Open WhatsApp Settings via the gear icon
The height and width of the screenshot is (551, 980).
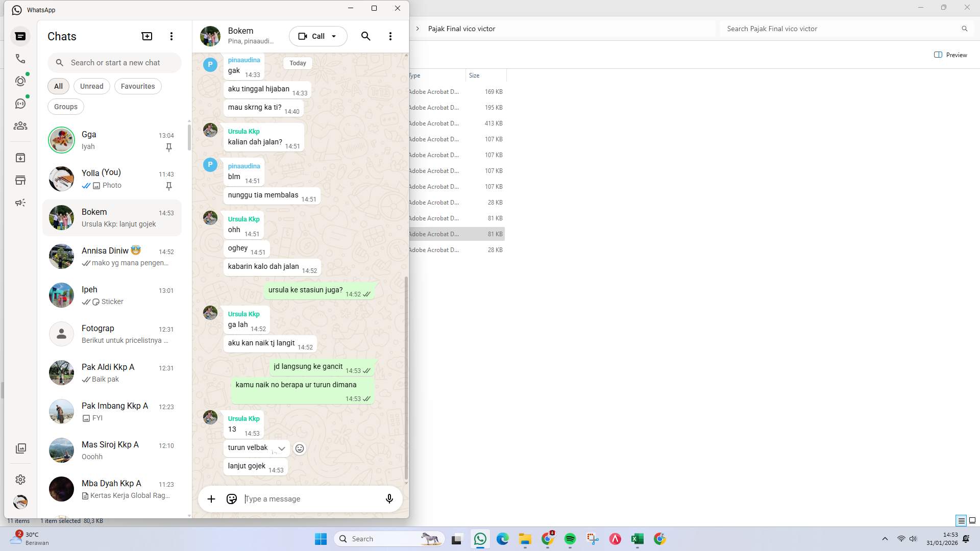click(x=20, y=479)
